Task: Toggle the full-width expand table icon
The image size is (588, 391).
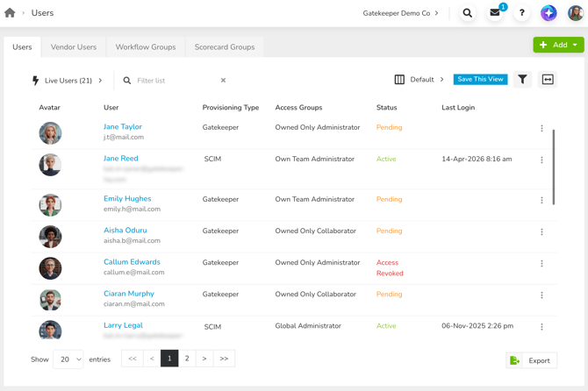Action: point(548,80)
